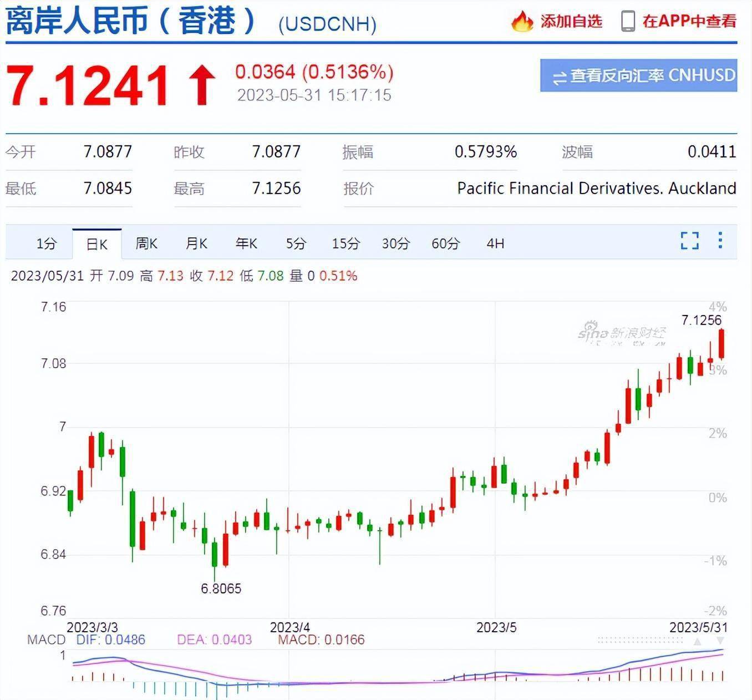This screenshot has width=752, height=700.
Task: Open 查看反向汇率 CNHUSD conversion
Action: pyautogui.click(x=638, y=77)
